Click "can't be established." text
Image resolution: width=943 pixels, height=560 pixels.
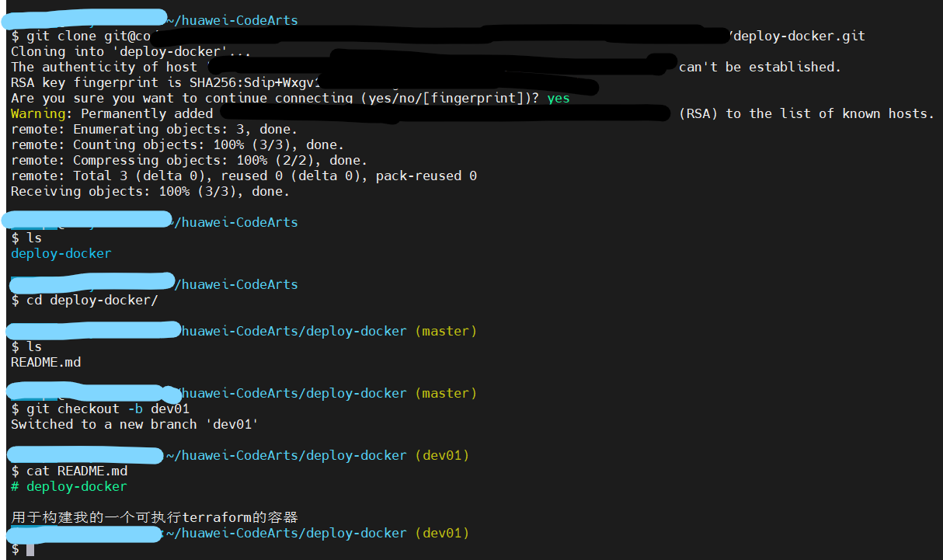point(759,67)
